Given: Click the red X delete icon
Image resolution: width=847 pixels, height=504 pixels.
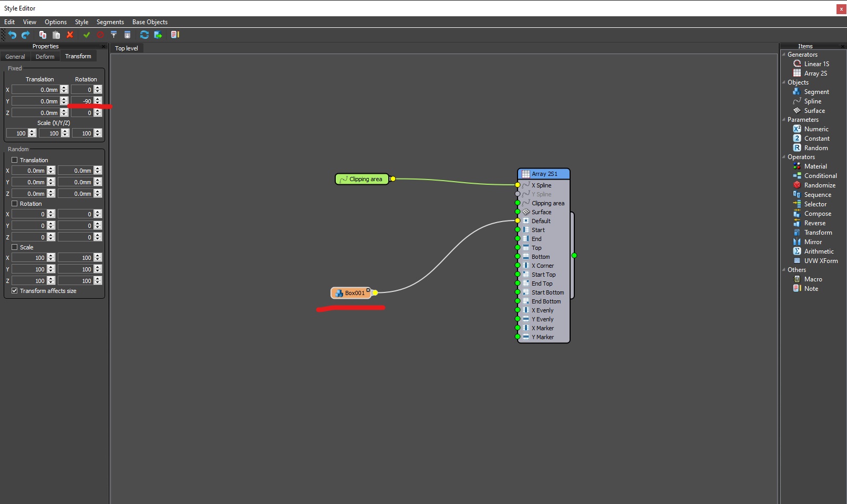Looking at the screenshot, I should pyautogui.click(x=70, y=35).
